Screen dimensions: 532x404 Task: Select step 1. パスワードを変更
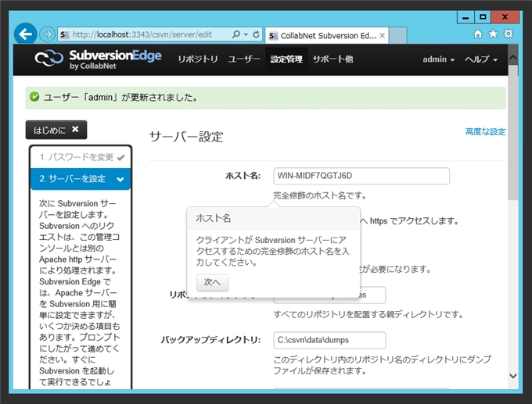pyautogui.click(x=81, y=157)
